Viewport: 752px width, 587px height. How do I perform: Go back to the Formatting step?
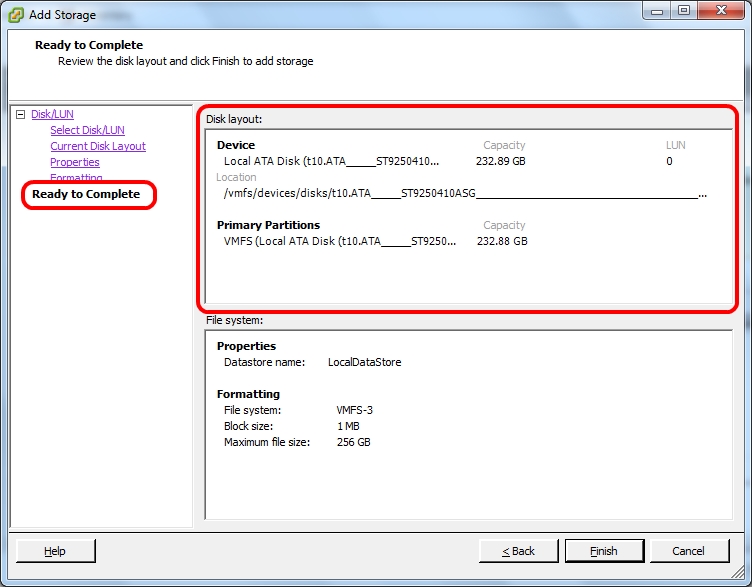click(x=76, y=177)
